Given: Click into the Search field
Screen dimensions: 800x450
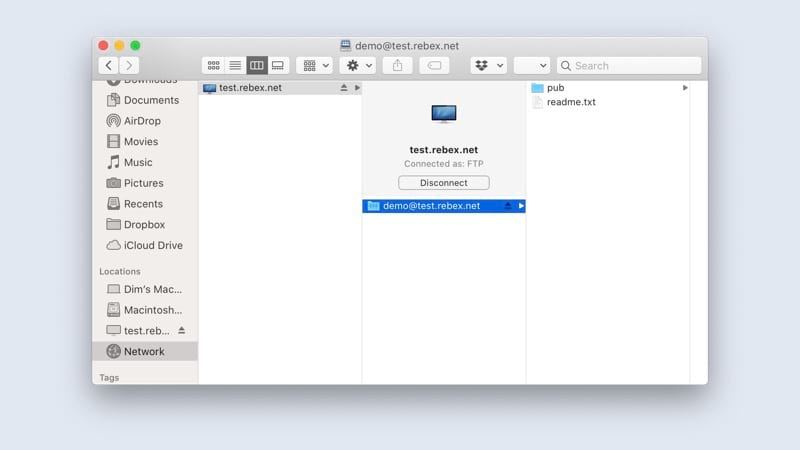Looking at the screenshot, I should point(629,65).
